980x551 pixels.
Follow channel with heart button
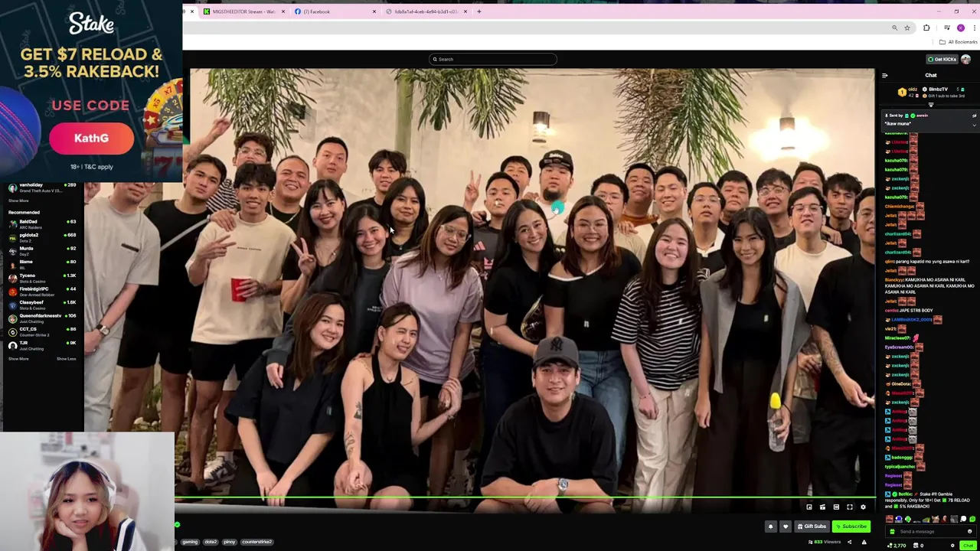(785, 527)
